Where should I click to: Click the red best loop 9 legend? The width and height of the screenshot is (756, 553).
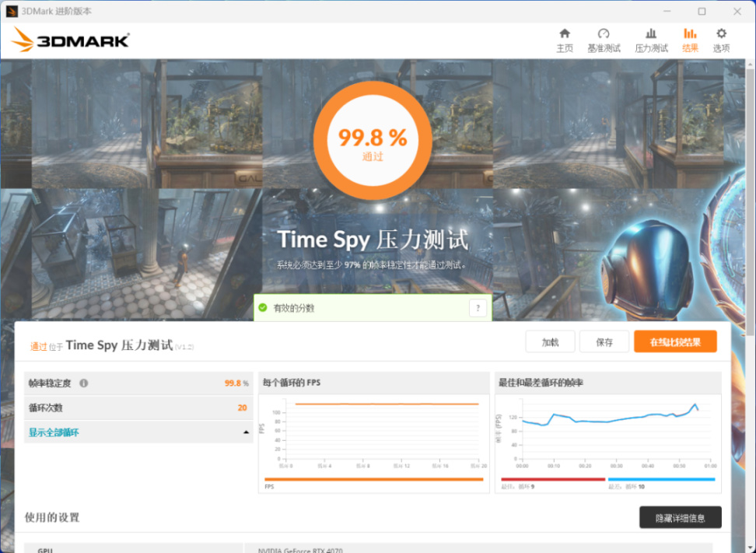553,479
